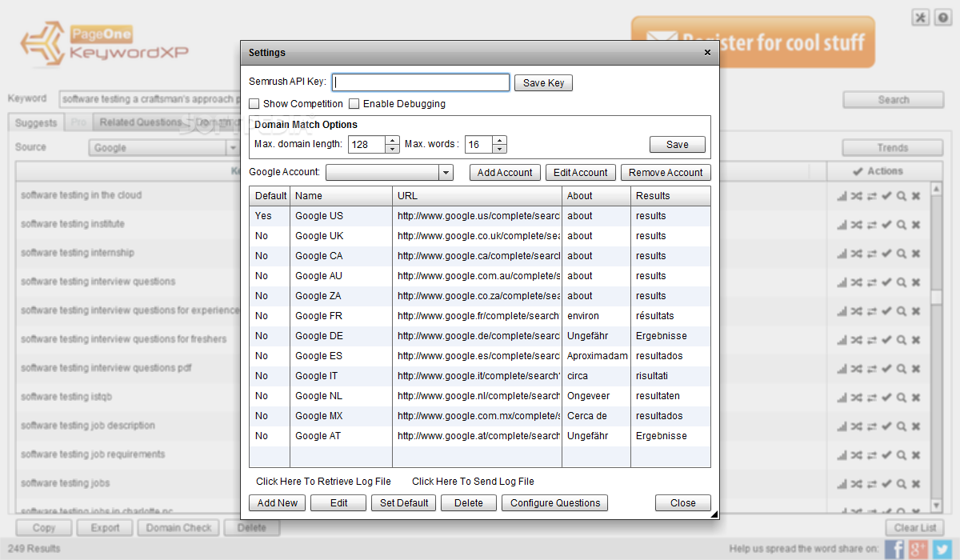Click the keyword list scrollbar down arrow
This screenshot has height=560, width=960.
click(x=936, y=506)
